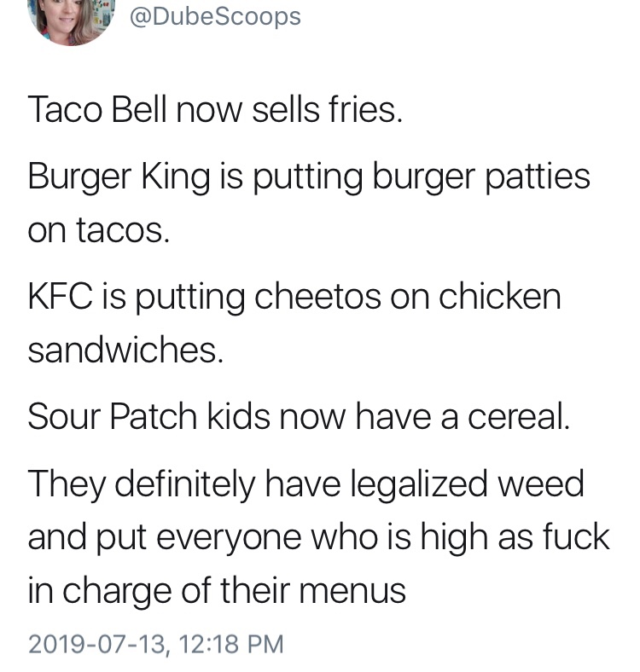
Task: Click the word 'cereal.' in the tweet
Action: (519, 416)
